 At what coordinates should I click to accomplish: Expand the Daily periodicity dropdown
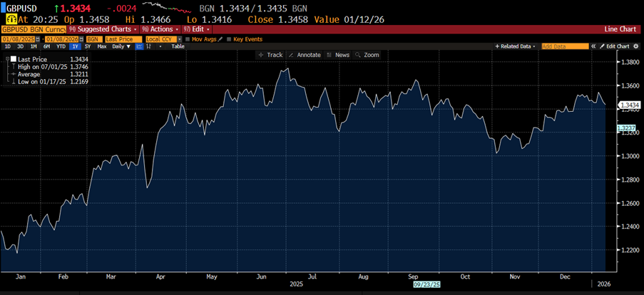pyautogui.click(x=121, y=46)
